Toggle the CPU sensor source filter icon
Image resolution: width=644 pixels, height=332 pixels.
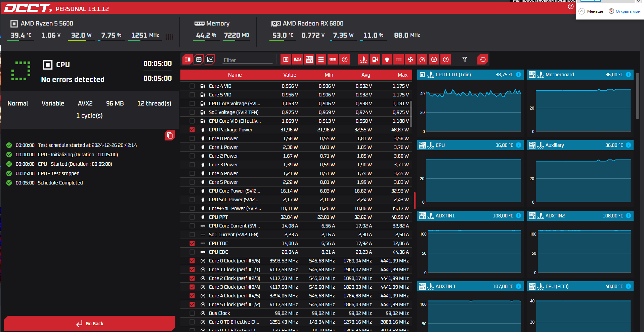click(x=286, y=59)
